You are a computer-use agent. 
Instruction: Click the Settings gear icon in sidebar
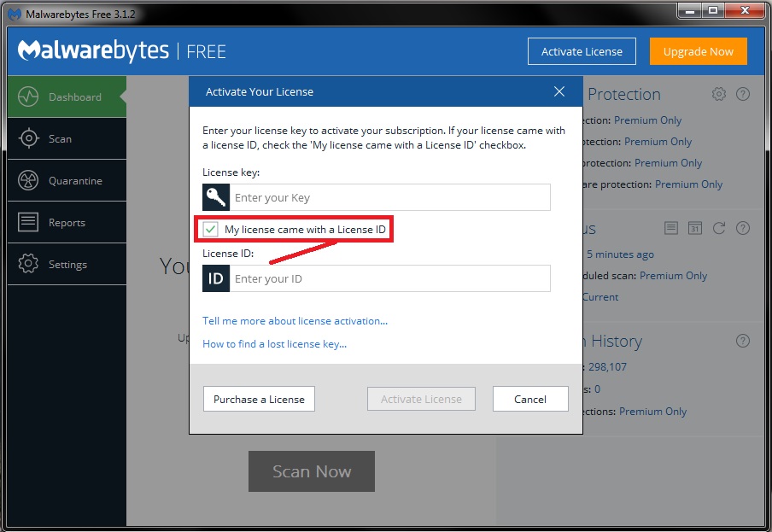tap(28, 264)
